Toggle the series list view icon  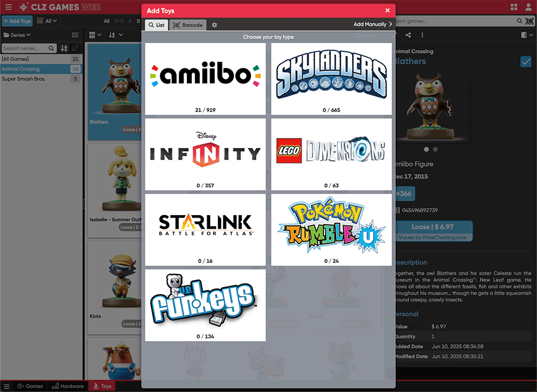[x=75, y=35]
